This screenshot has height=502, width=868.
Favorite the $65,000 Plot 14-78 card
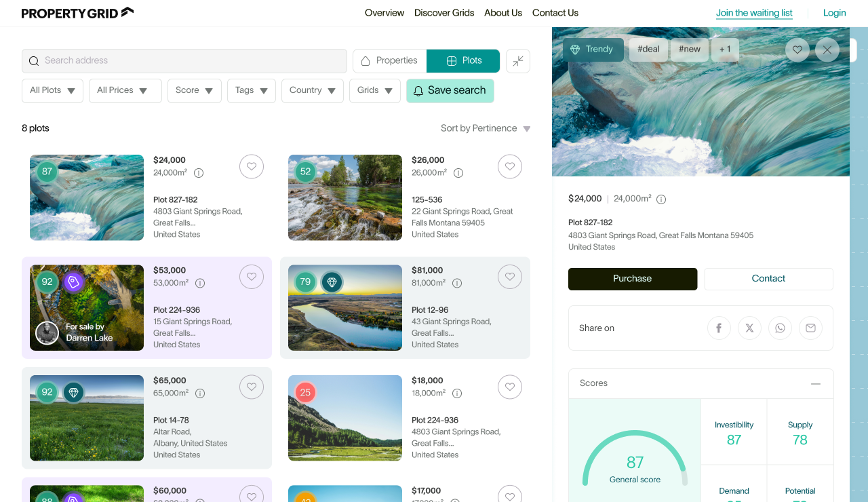[x=252, y=387]
